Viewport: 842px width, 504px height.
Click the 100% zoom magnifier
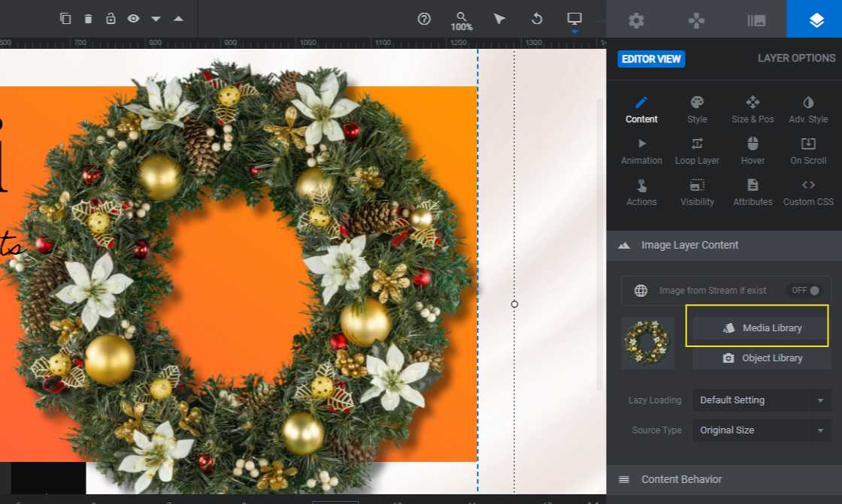tap(462, 21)
